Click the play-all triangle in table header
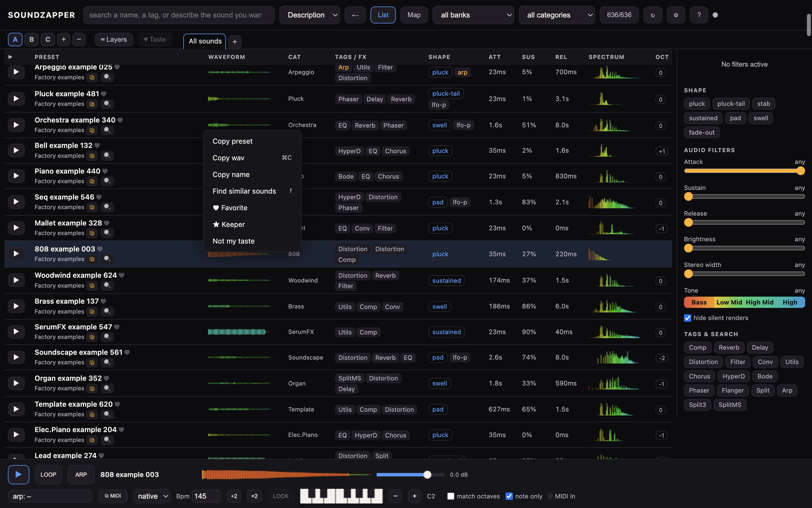The width and height of the screenshot is (812, 508). 10,57
